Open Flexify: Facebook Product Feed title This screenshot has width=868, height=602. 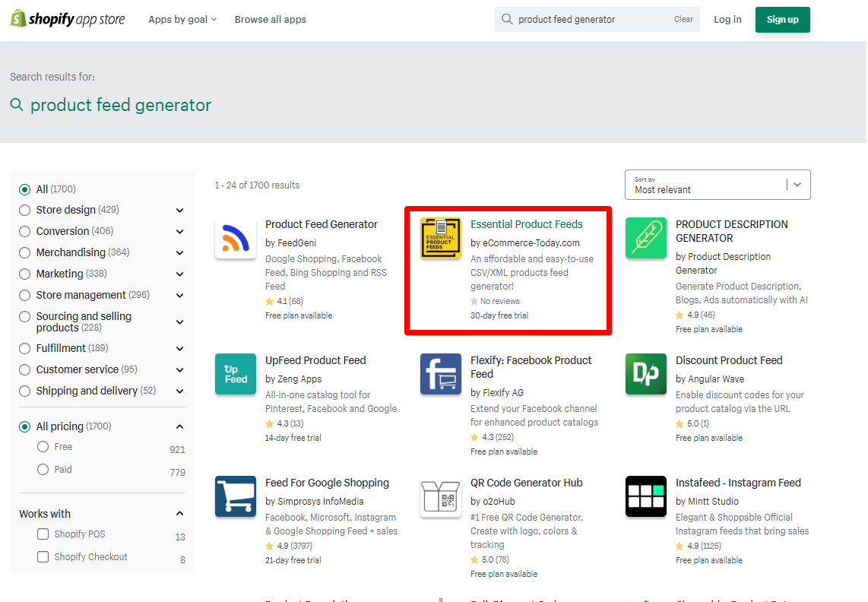click(x=531, y=367)
